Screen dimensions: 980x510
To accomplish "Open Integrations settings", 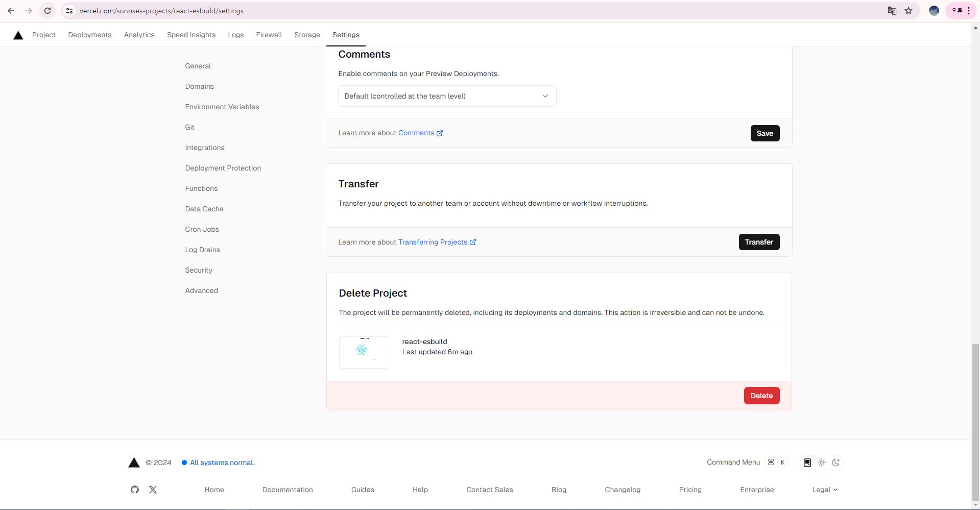I will pos(205,148).
